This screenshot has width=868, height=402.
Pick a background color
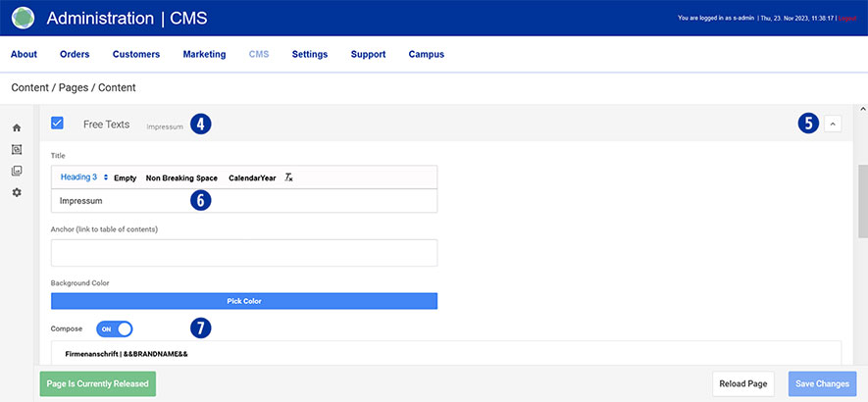[x=244, y=301]
